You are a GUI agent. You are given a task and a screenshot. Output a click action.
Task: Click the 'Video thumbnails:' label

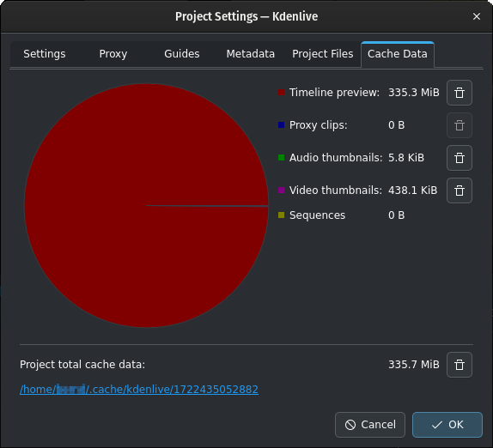click(x=336, y=191)
